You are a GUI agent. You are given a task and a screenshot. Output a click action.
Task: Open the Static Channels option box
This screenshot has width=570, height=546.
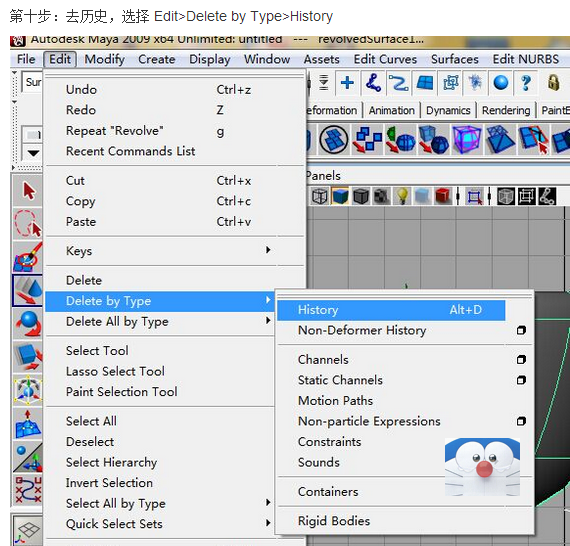[521, 380]
